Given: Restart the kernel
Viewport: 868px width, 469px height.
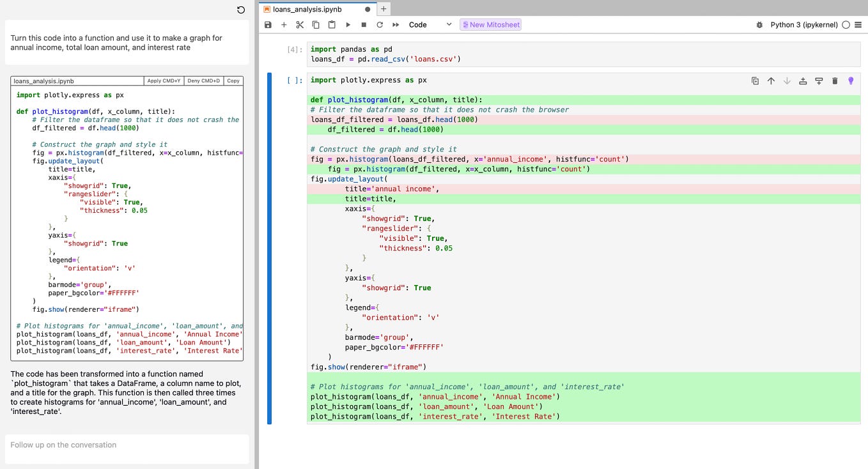Looking at the screenshot, I should pos(380,25).
